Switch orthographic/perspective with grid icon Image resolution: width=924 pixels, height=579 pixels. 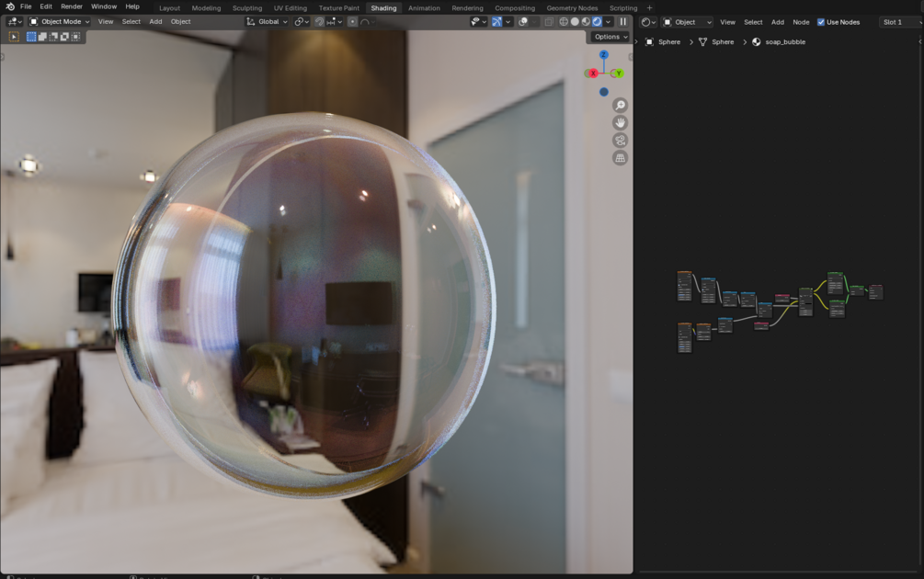[x=620, y=158]
